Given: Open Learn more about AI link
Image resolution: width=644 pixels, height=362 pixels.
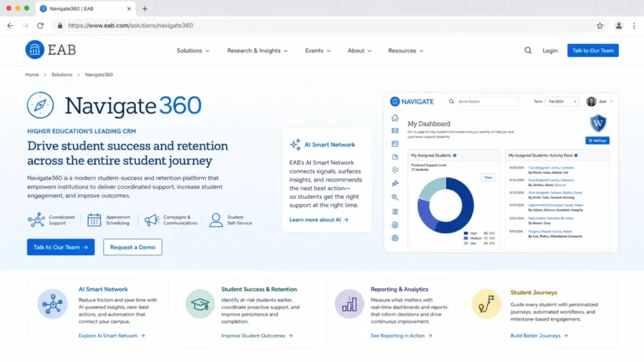Looking at the screenshot, I should [319, 219].
